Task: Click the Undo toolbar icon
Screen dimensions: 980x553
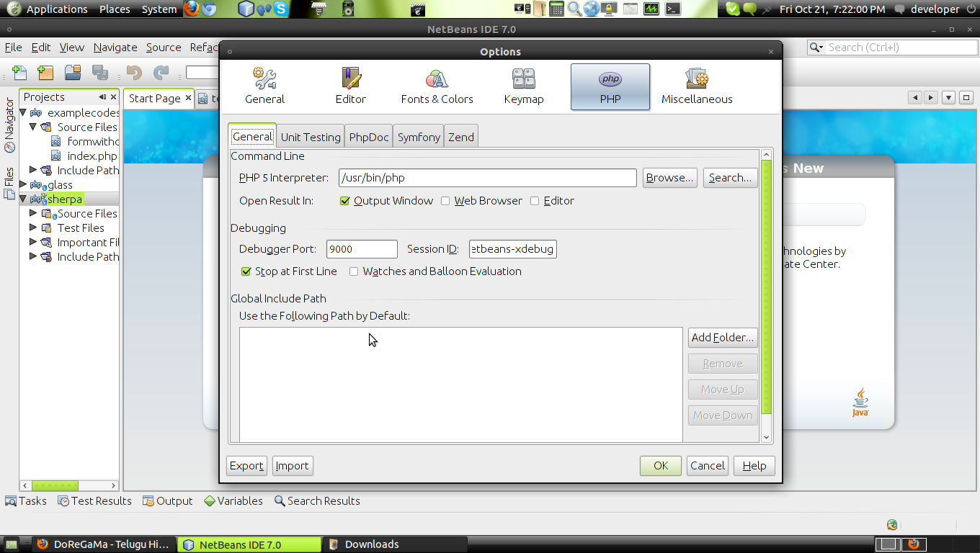Action: point(134,72)
